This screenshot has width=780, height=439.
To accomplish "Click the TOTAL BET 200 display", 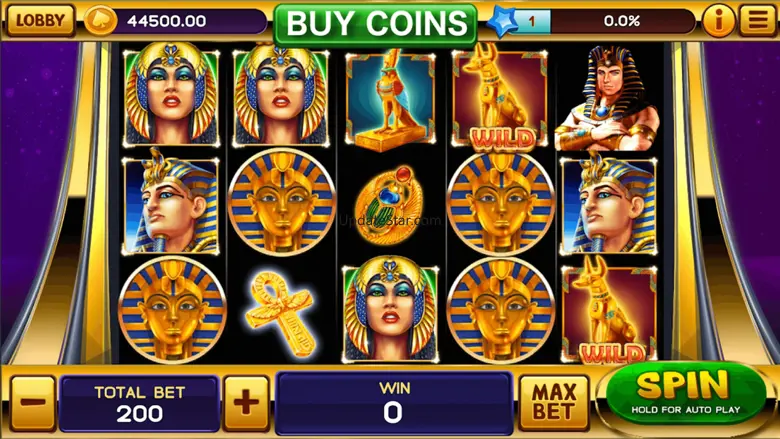I will pyautogui.click(x=139, y=403).
